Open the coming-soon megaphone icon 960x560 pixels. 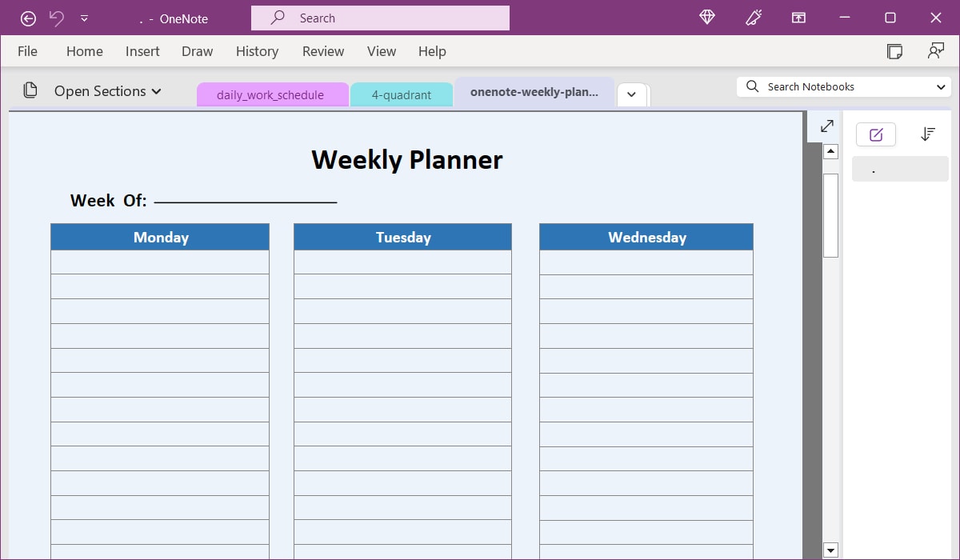753,17
